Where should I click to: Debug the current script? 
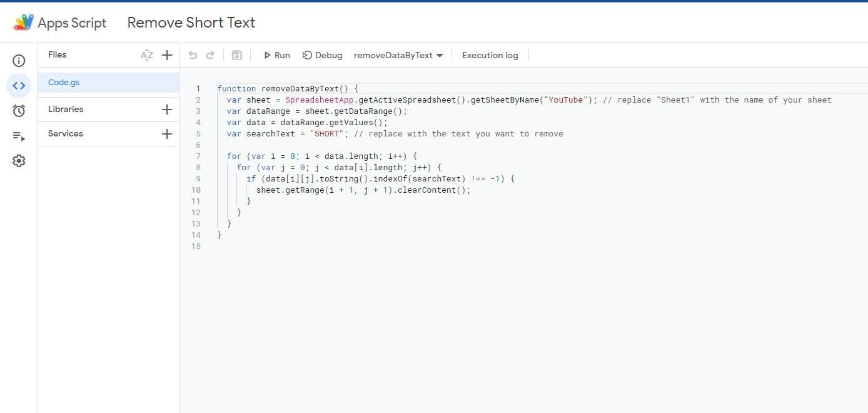(x=322, y=55)
